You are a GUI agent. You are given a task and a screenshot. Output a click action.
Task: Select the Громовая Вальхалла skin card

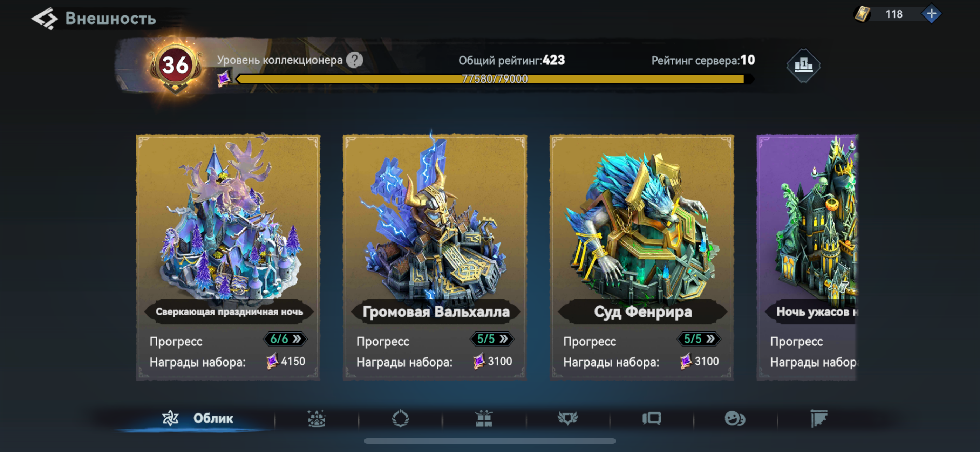pyautogui.click(x=435, y=257)
